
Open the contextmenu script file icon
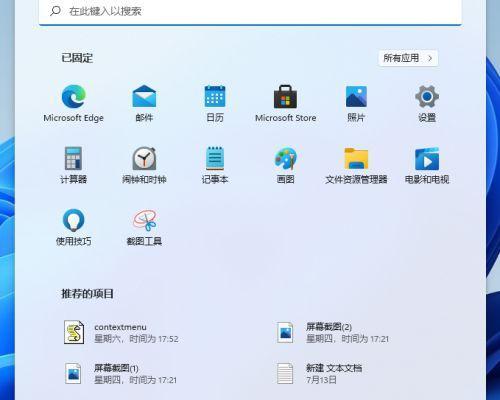tap(74, 332)
